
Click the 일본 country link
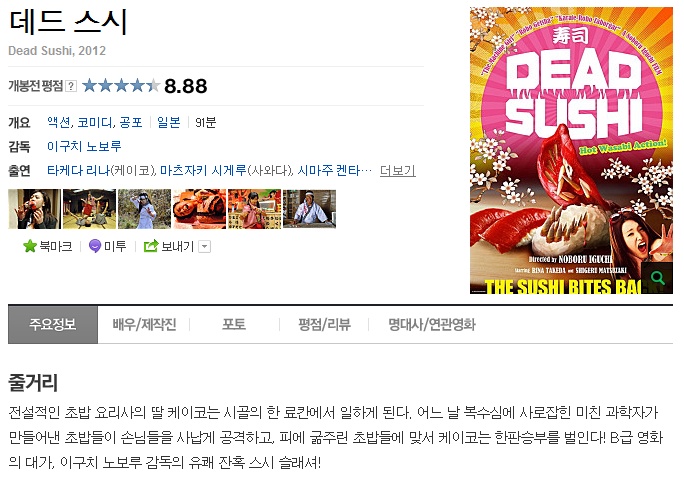[169, 122]
